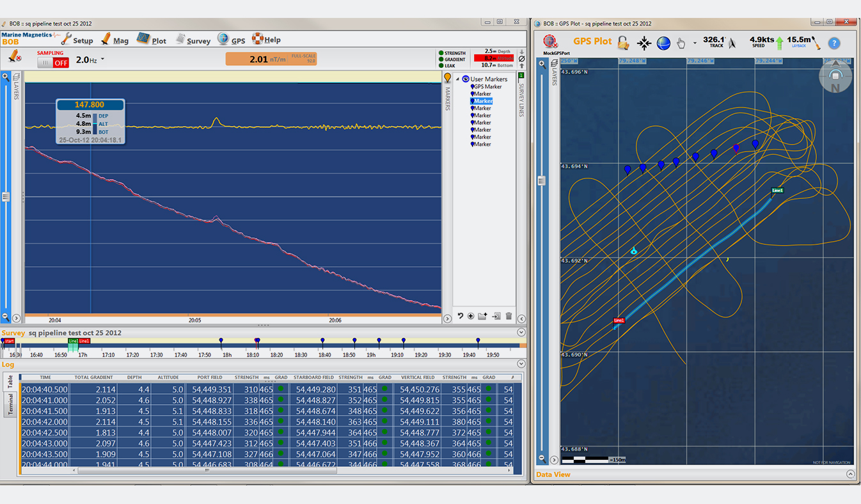Open the Setup panel

click(x=83, y=39)
